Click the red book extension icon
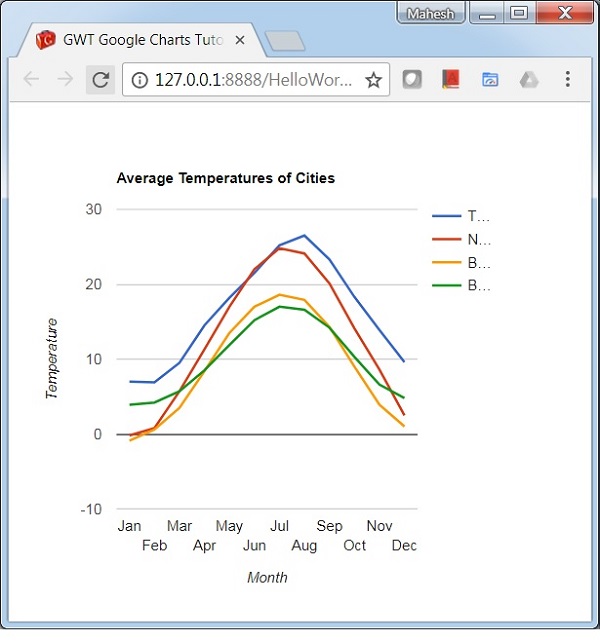 coord(451,80)
